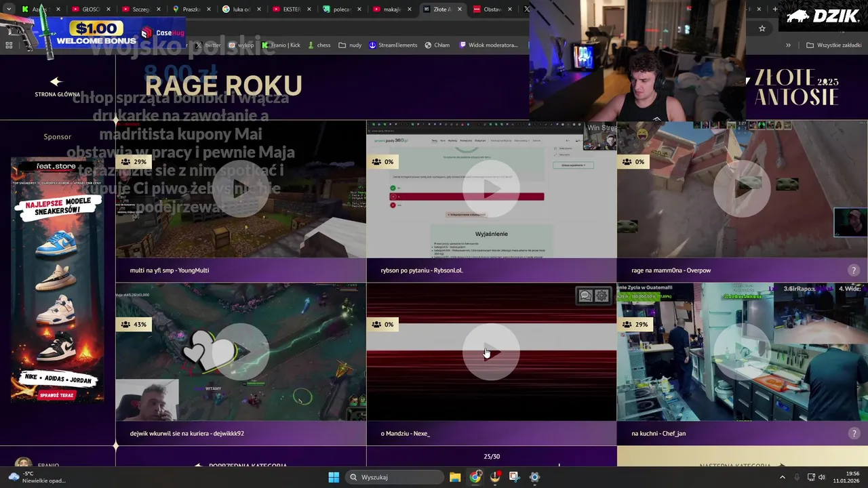Image resolution: width=868 pixels, height=488 pixels.
Task: Expand the 'nudy' bookmarks folder
Action: 350,45
